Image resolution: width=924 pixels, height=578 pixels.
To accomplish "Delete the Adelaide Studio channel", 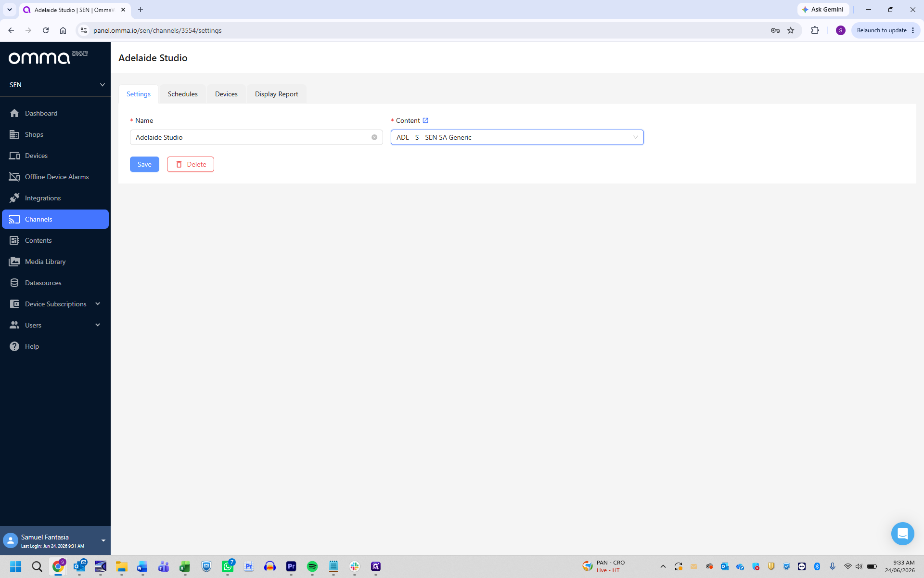I will [191, 164].
